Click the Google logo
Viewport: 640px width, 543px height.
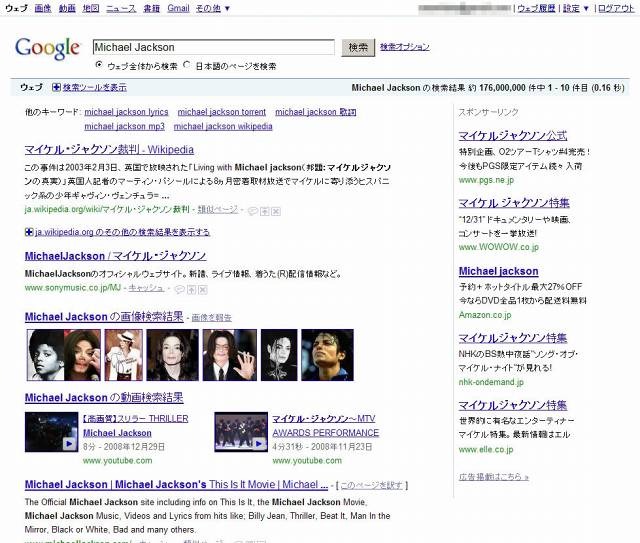pos(47,48)
